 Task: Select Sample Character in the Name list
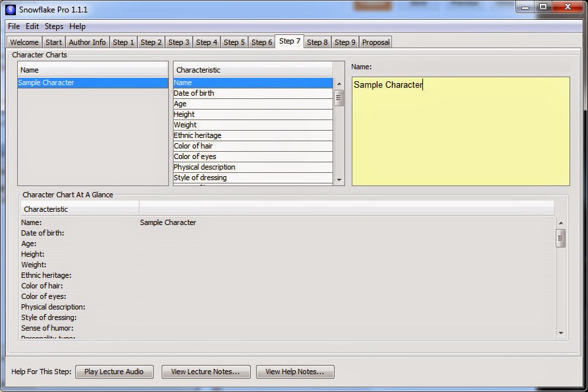pos(93,82)
